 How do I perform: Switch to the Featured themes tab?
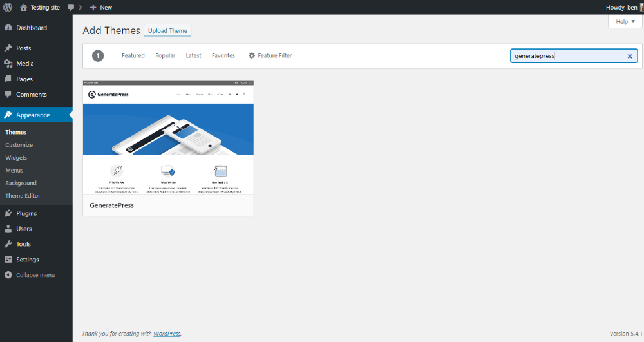[x=133, y=55]
